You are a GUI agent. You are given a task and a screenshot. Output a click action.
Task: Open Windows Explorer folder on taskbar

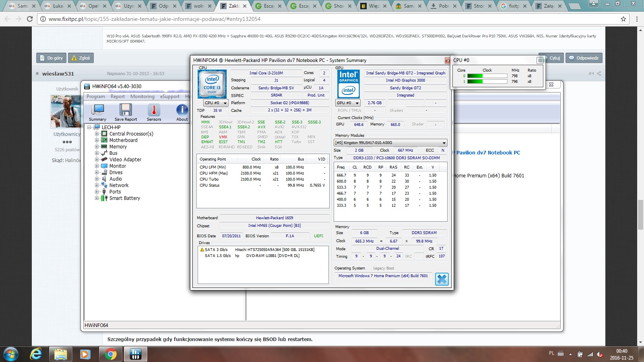click(x=61, y=354)
